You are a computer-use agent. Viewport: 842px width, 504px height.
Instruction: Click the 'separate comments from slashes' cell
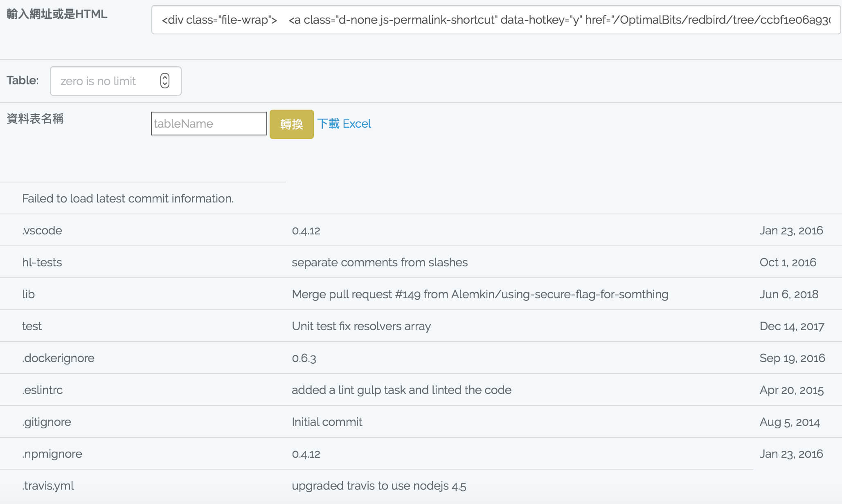[380, 262]
